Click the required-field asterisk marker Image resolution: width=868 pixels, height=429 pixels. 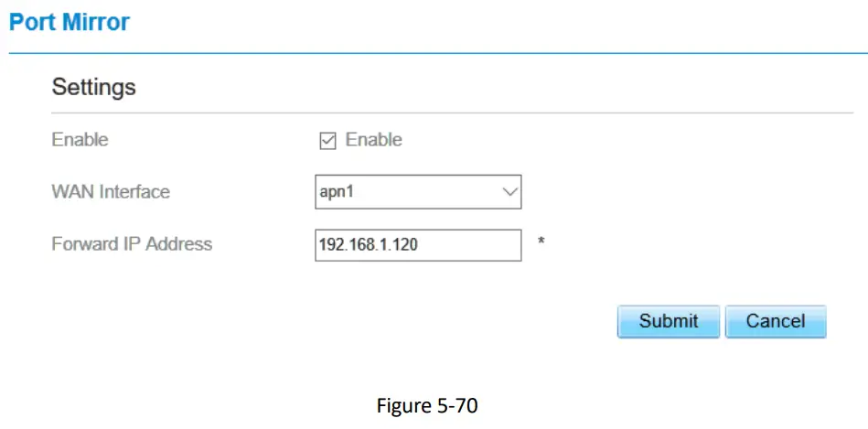[x=541, y=243]
